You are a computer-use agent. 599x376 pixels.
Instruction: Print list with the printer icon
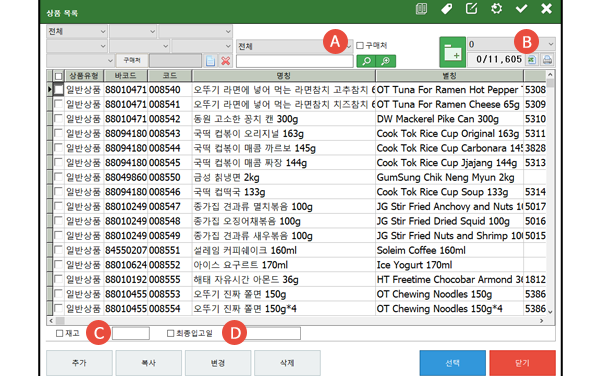[547, 60]
